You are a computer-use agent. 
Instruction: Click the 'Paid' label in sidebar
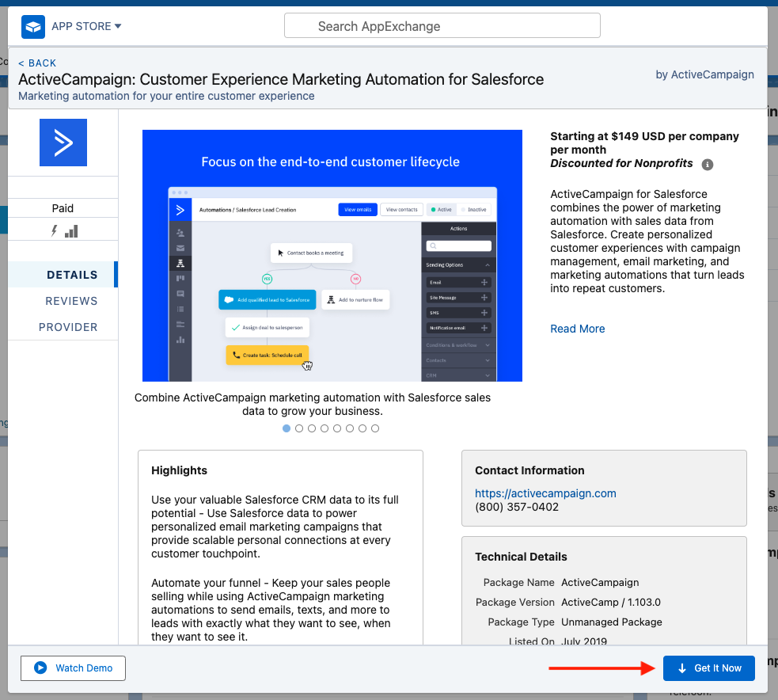63,208
